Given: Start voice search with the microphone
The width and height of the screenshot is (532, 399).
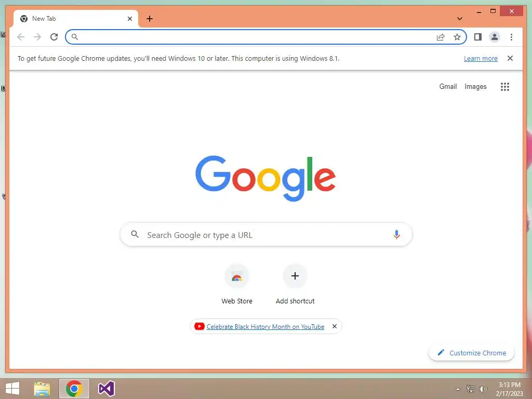Looking at the screenshot, I should point(396,234).
